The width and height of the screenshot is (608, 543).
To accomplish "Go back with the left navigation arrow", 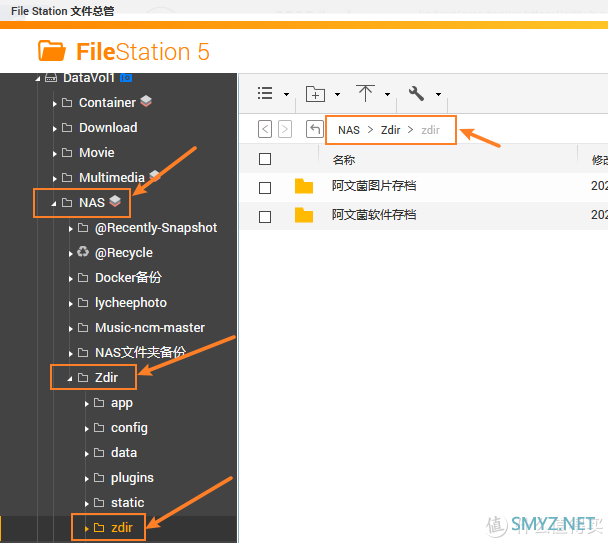I will 265,129.
